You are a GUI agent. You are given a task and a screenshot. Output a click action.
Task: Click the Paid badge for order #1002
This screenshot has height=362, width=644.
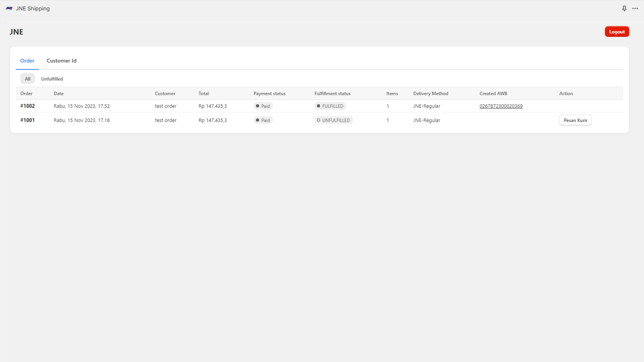tap(263, 106)
